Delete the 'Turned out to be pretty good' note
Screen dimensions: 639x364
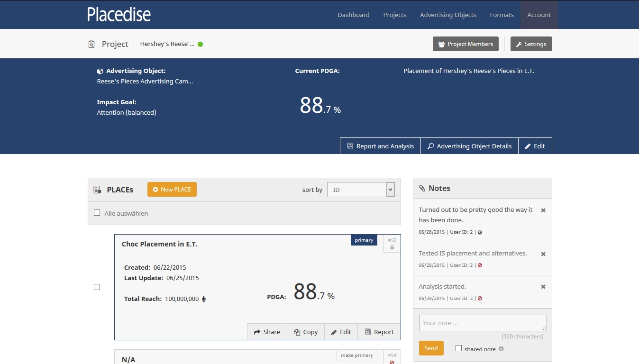coord(543,210)
